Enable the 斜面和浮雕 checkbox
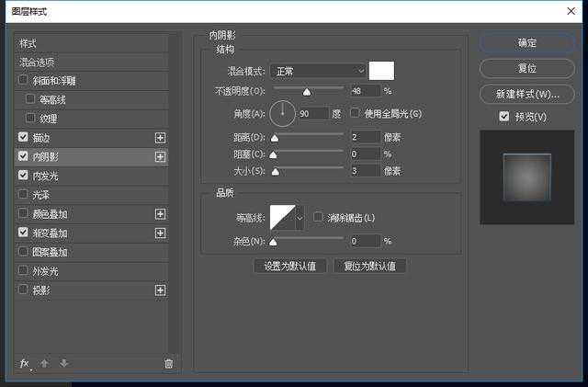This screenshot has height=387, width=588. tap(24, 81)
